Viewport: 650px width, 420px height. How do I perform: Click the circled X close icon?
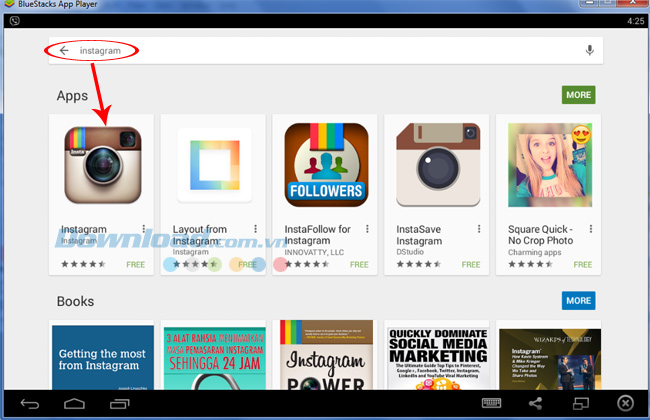(x=625, y=403)
